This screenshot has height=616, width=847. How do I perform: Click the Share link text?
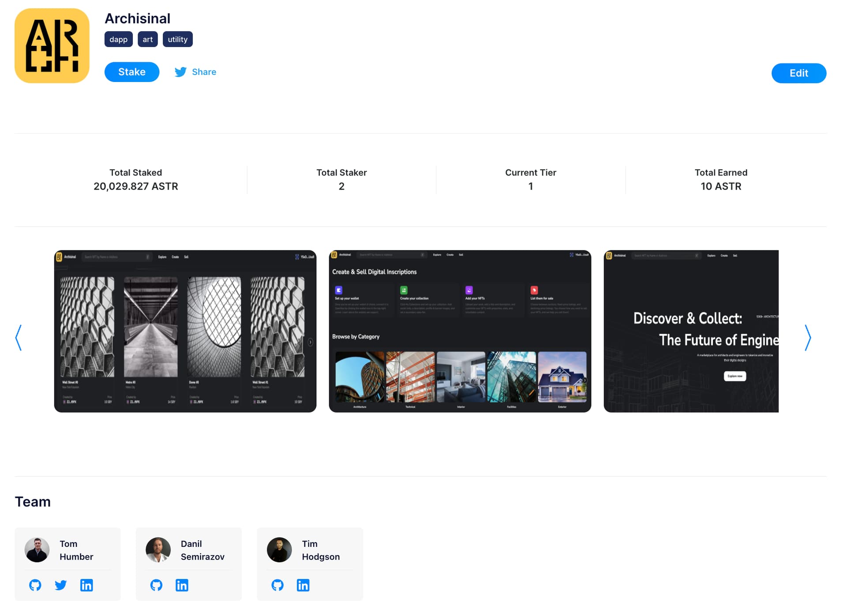click(x=204, y=72)
